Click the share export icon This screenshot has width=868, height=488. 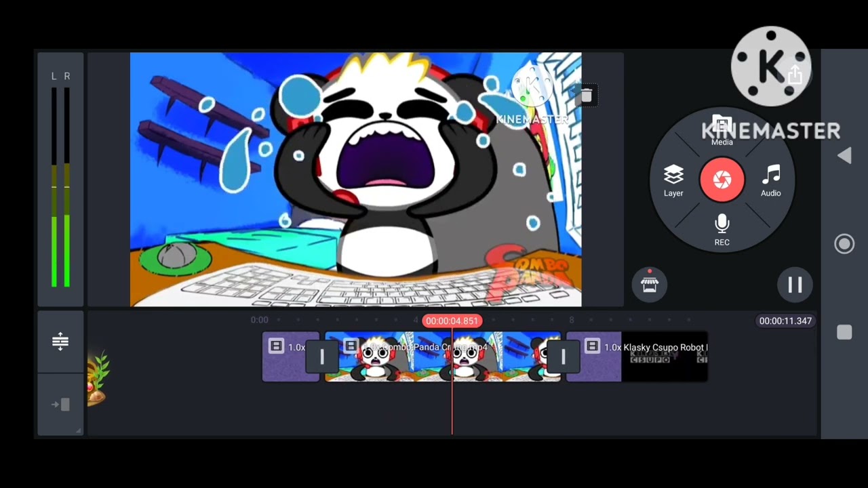tap(795, 75)
